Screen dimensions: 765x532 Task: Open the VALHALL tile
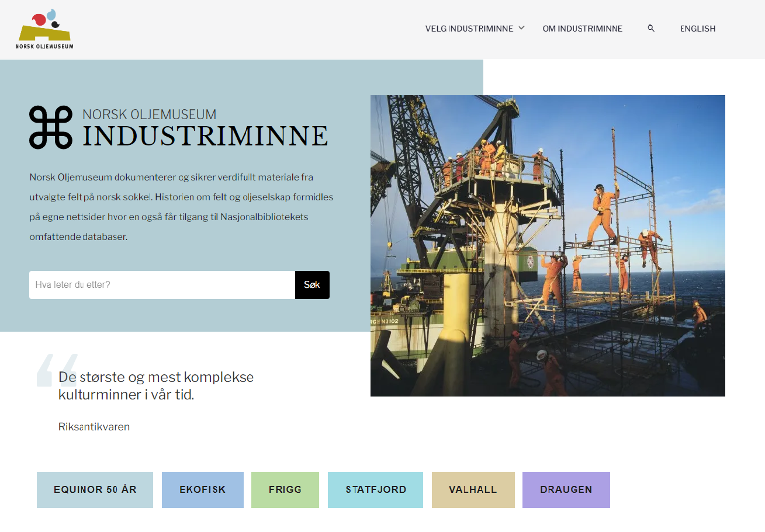473,490
